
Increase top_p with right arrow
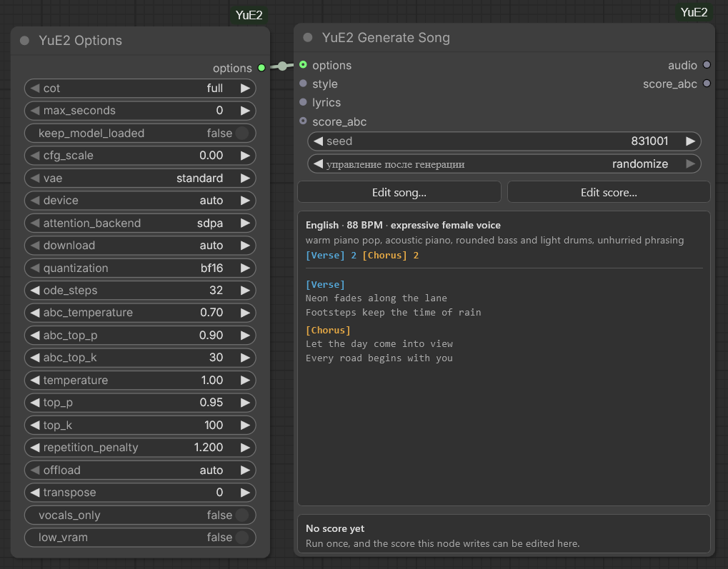tap(245, 403)
